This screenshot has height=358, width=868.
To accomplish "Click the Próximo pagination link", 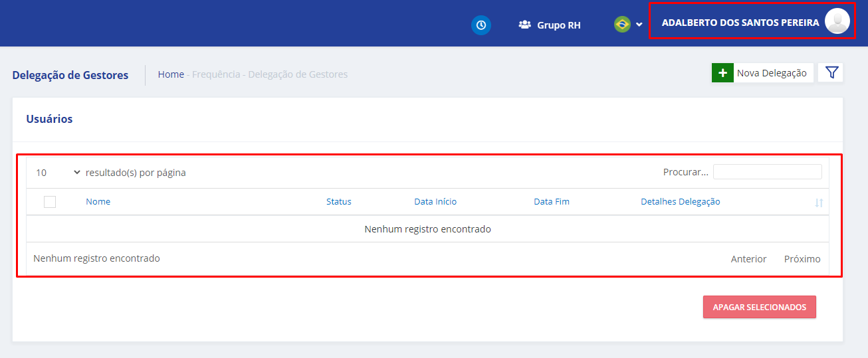I will point(802,259).
